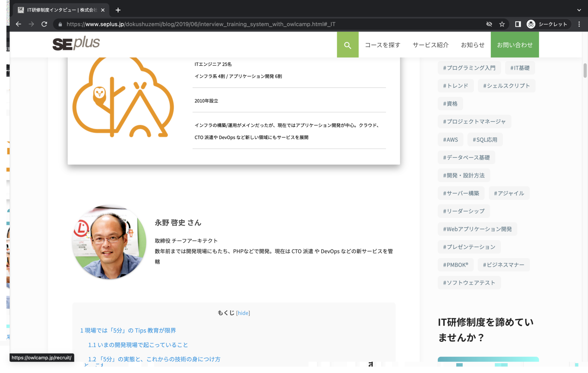Click the ITエンジニア 25名 text
This screenshot has height=373, width=588.
click(x=213, y=64)
